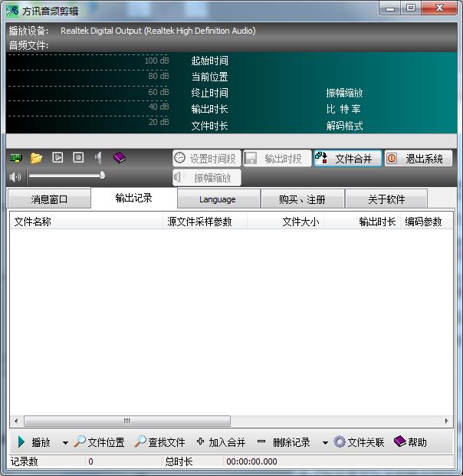463x476 pixels.
Task: Click the play icon in toolbar
Action: coord(57,158)
